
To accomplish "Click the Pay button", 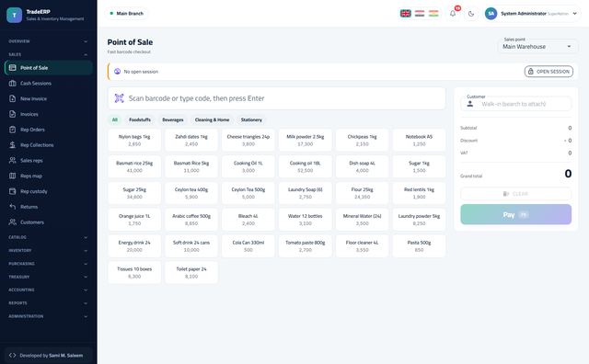I will (515, 214).
